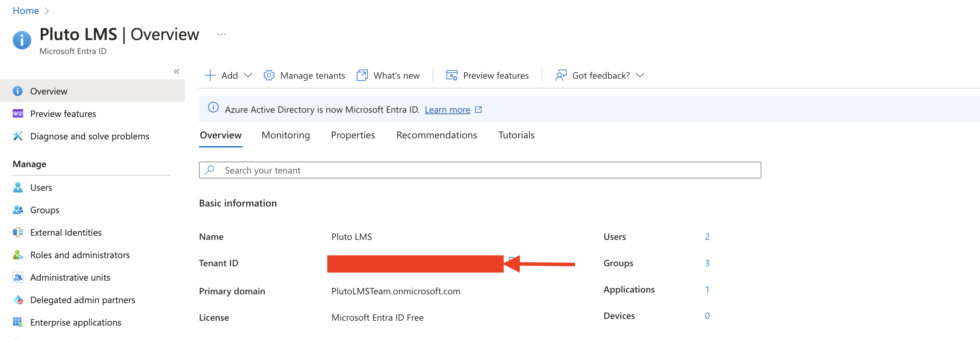
Task: Click the Tenant ID label
Action: (x=218, y=263)
